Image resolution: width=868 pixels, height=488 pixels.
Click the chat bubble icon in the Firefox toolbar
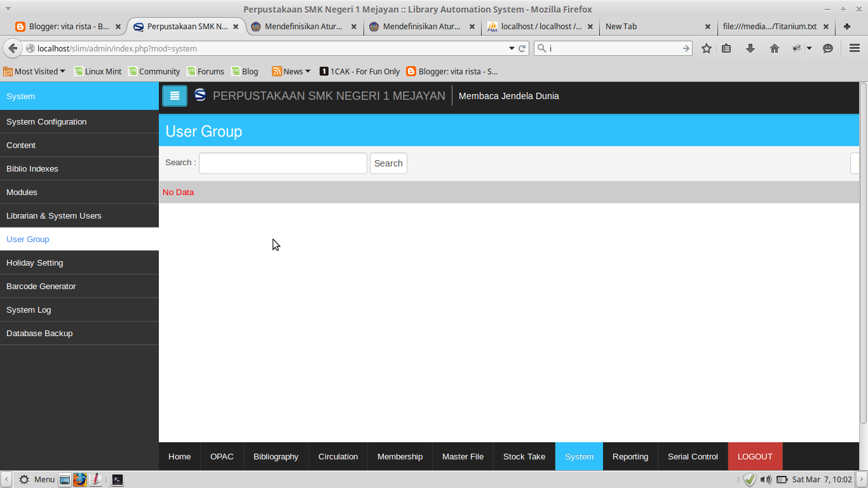[x=827, y=48]
